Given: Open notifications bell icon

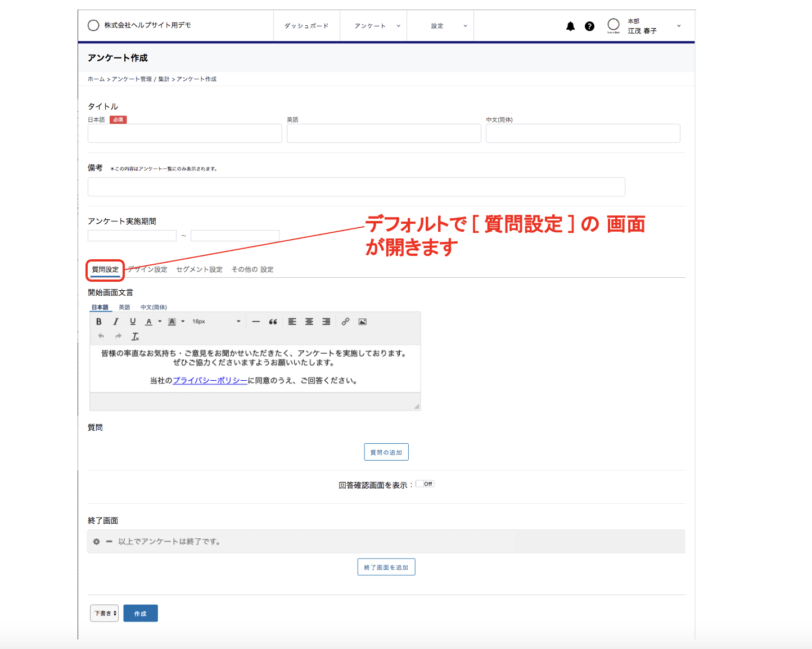Looking at the screenshot, I should tap(570, 26).
